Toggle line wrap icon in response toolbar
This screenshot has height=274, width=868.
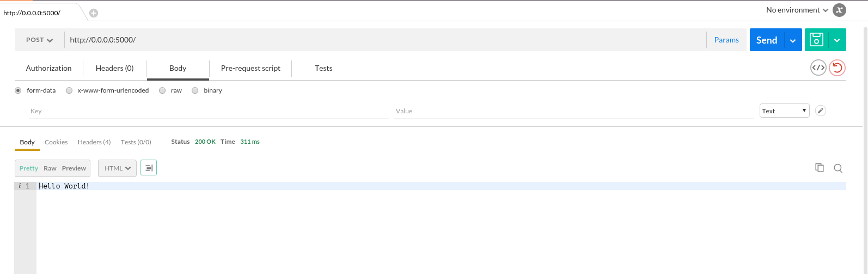pyautogui.click(x=149, y=168)
